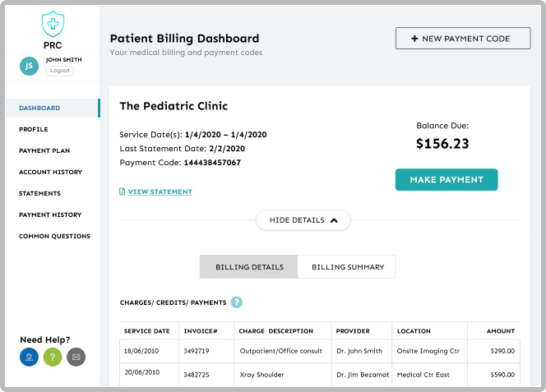
Task: Select the Billing Details tab
Action: point(249,267)
